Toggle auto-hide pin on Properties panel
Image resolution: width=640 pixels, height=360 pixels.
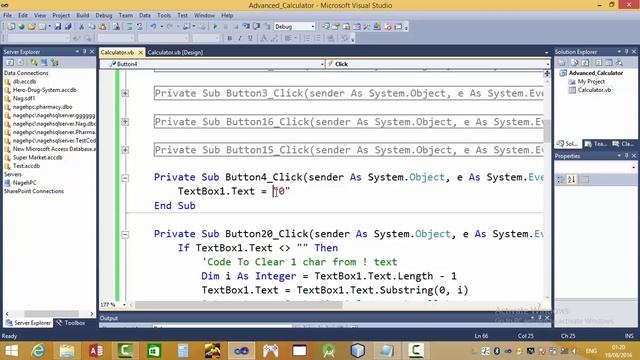[x=627, y=156]
